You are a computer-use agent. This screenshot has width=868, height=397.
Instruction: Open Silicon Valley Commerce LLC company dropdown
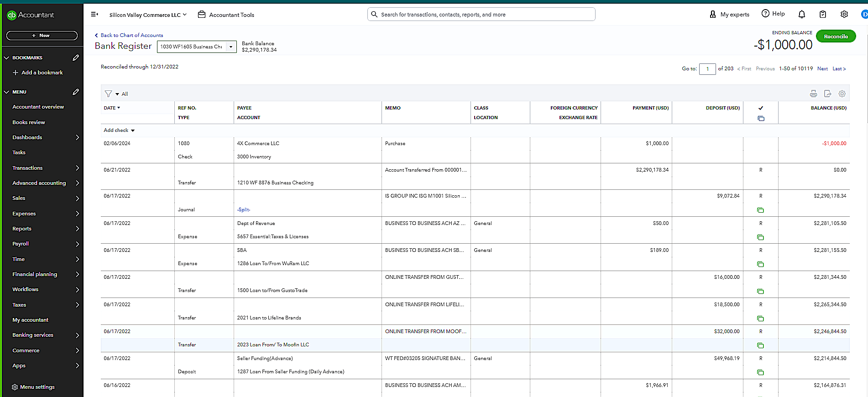point(148,15)
